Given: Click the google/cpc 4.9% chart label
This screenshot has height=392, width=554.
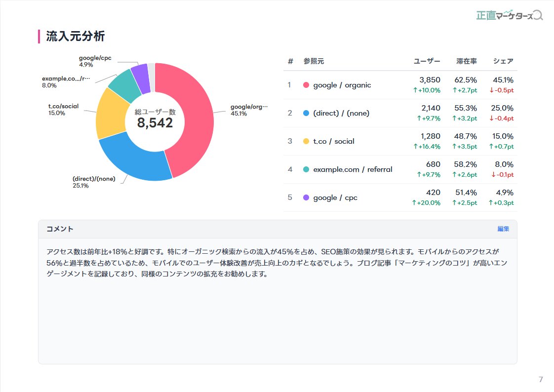Looking at the screenshot, I should [x=95, y=61].
